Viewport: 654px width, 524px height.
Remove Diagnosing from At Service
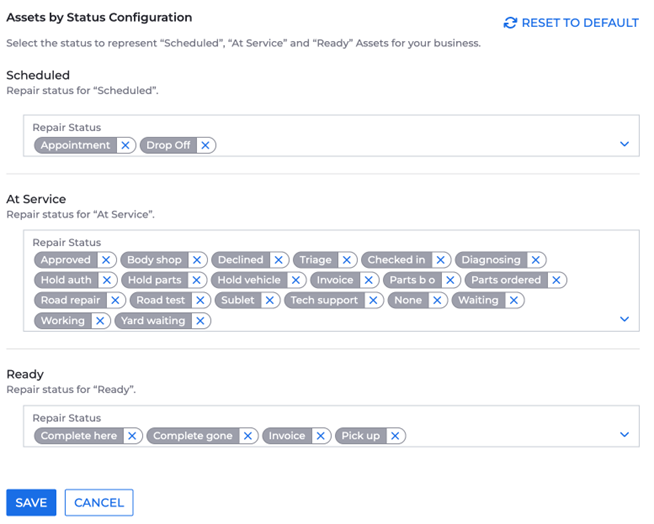click(x=536, y=260)
